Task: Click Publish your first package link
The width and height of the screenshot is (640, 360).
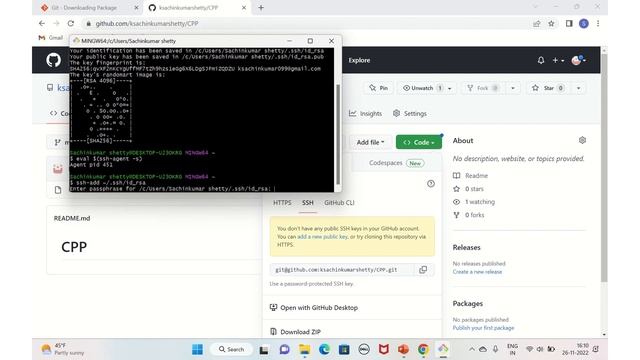Action: [x=483, y=328]
